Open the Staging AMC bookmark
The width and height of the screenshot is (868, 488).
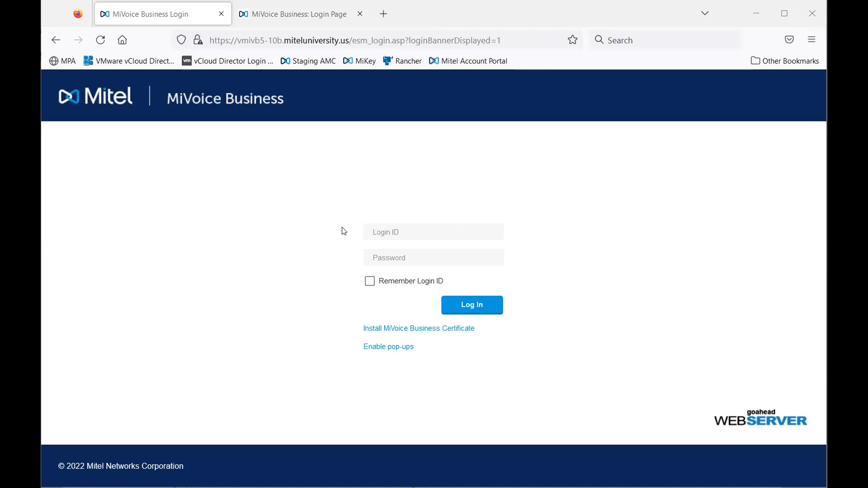pos(308,61)
